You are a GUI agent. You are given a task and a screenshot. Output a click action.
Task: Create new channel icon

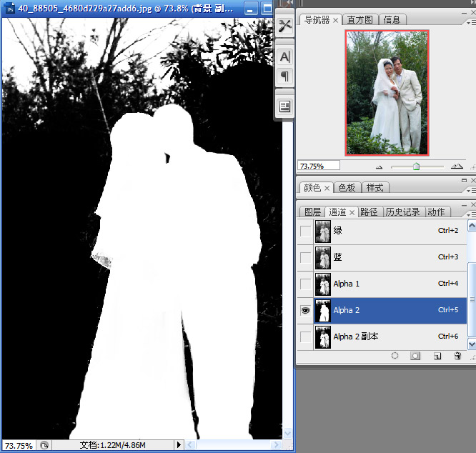[437, 356]
